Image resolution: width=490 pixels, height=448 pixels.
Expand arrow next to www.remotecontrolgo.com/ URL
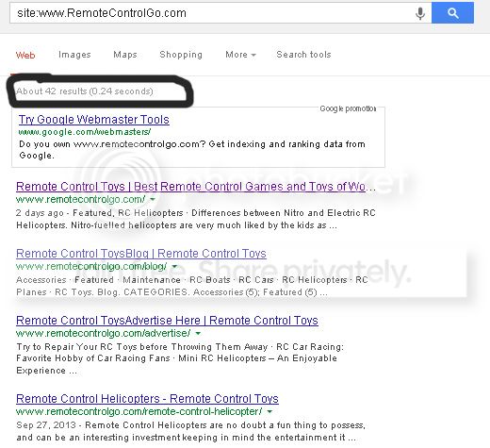(x=153, y=199)
